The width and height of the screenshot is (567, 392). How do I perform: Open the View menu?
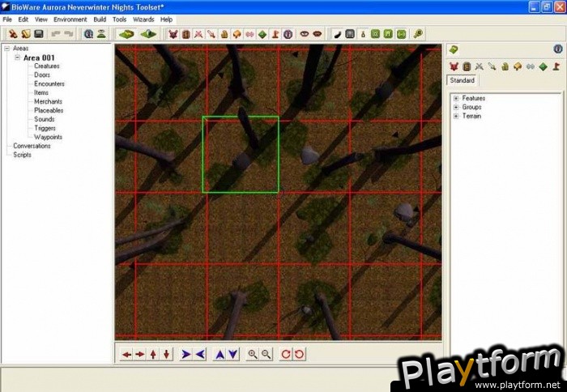tap(40, 19)
